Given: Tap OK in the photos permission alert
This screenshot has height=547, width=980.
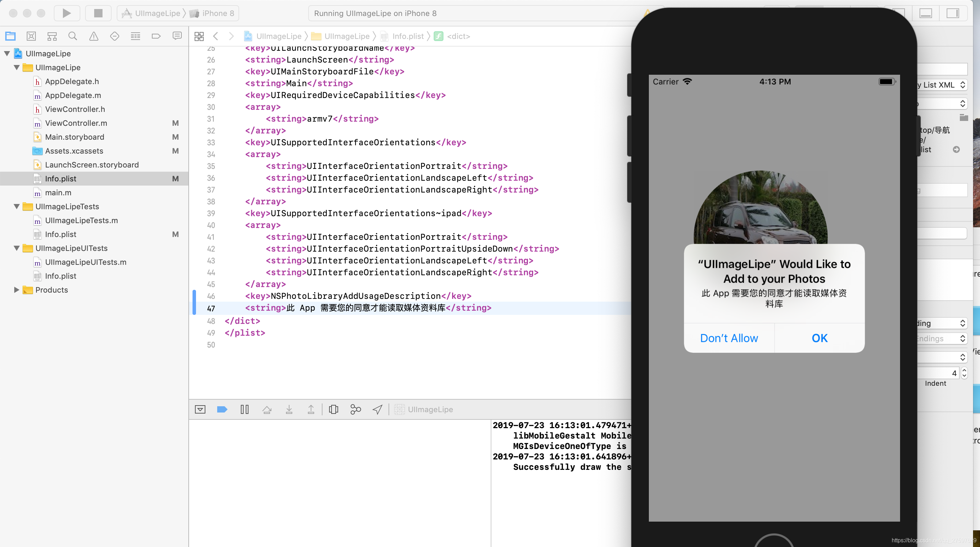Looking at the screenshot, I should coord(819,338).
